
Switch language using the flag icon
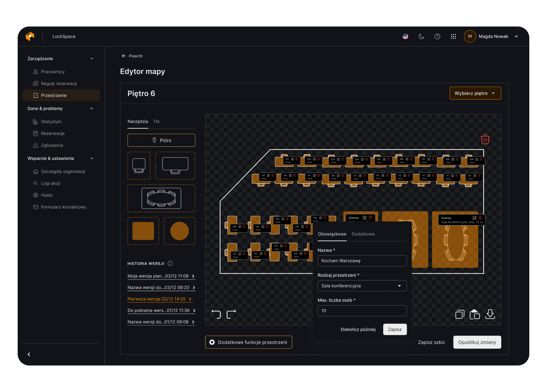pyautogui.click(x=405, y=37)
